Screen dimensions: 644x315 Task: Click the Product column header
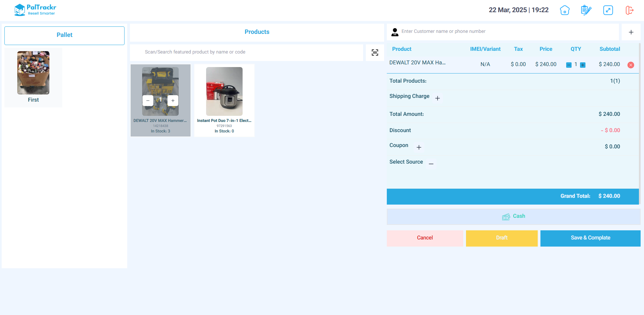pyautogui.click(x=402, y=49)
